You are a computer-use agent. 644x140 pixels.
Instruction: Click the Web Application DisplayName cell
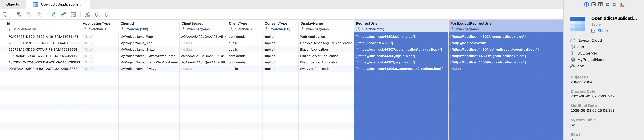(x=313, y=37)
